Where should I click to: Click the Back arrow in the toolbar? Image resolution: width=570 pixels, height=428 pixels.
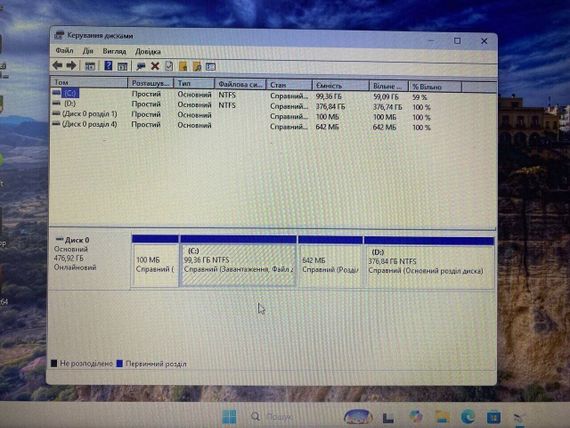[57, 65]
